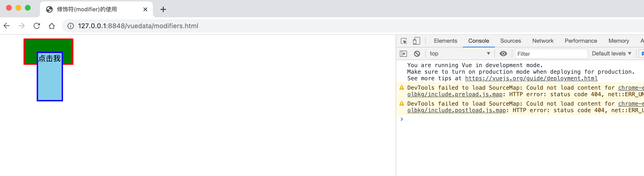The width and height of the screenshot is (644, 176).
Task: Reload the page with refresh icon
Action: pyautogui.click(x=37, y=26)
